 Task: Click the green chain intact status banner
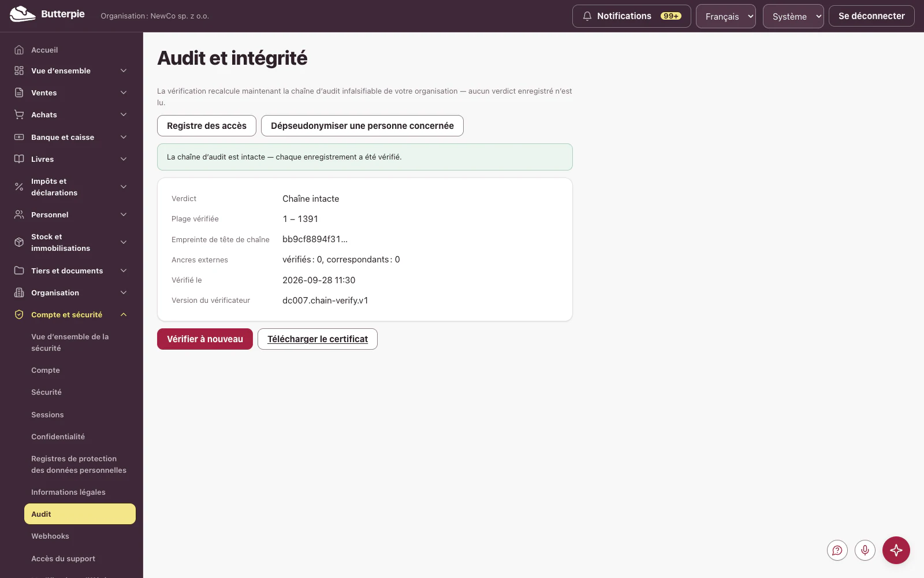[x=365, y=157]
